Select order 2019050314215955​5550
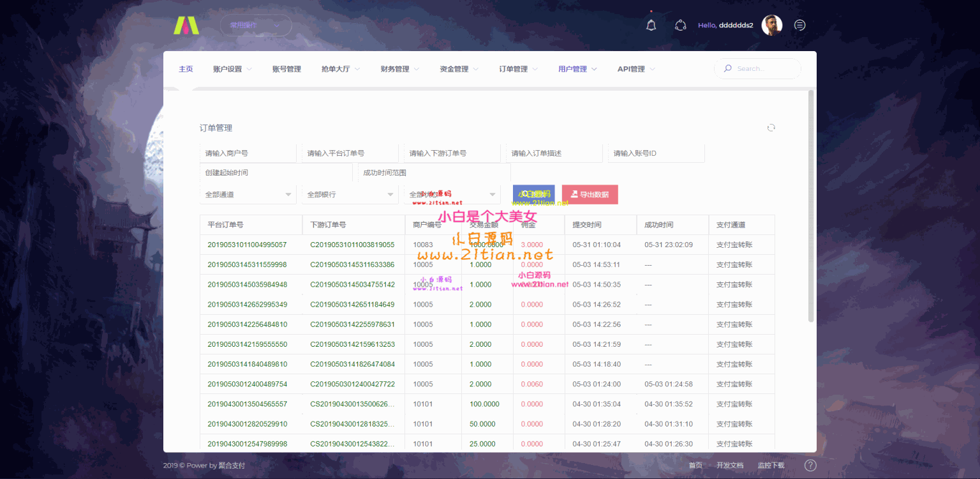Screen dimensions: 980x479 247,344
